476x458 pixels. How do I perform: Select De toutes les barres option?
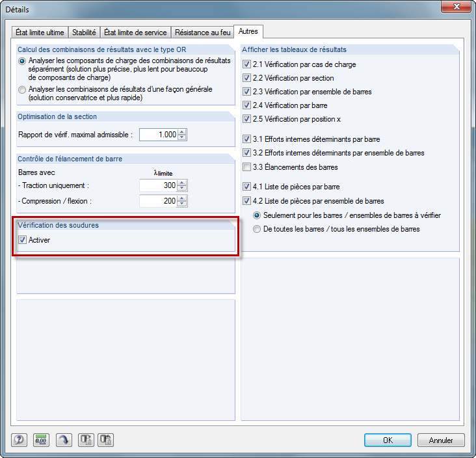(257, 229)
